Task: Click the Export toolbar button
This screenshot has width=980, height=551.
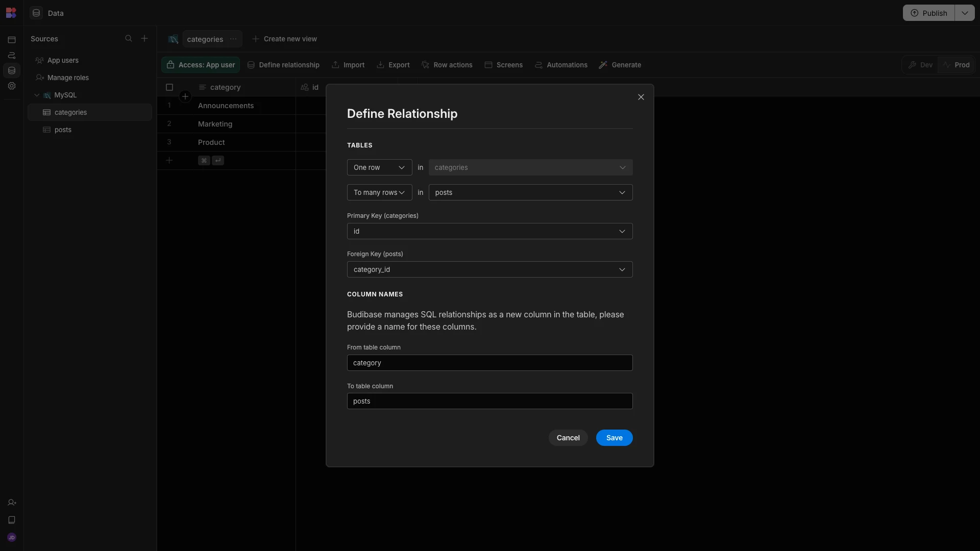Action: pos(393,65)
